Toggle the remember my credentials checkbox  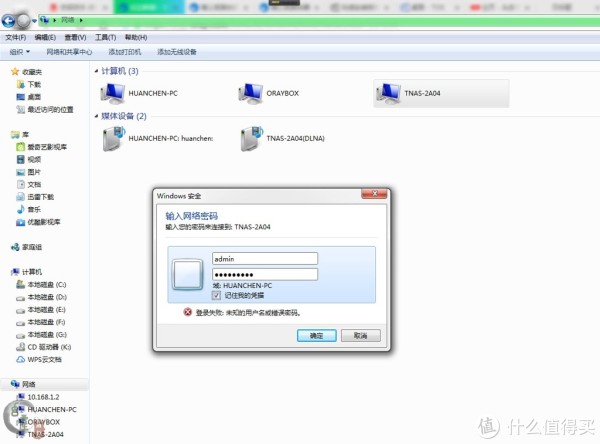coord(216,295)
